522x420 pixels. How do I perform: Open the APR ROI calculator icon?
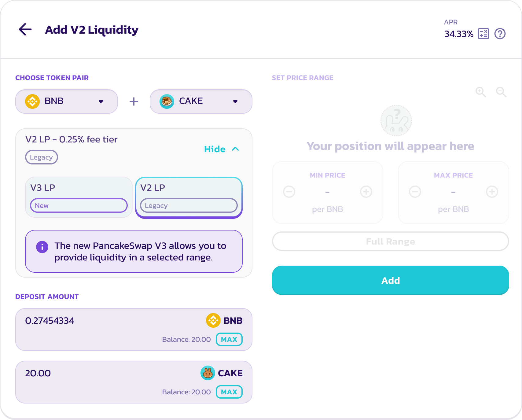click(x=483, y=34)
